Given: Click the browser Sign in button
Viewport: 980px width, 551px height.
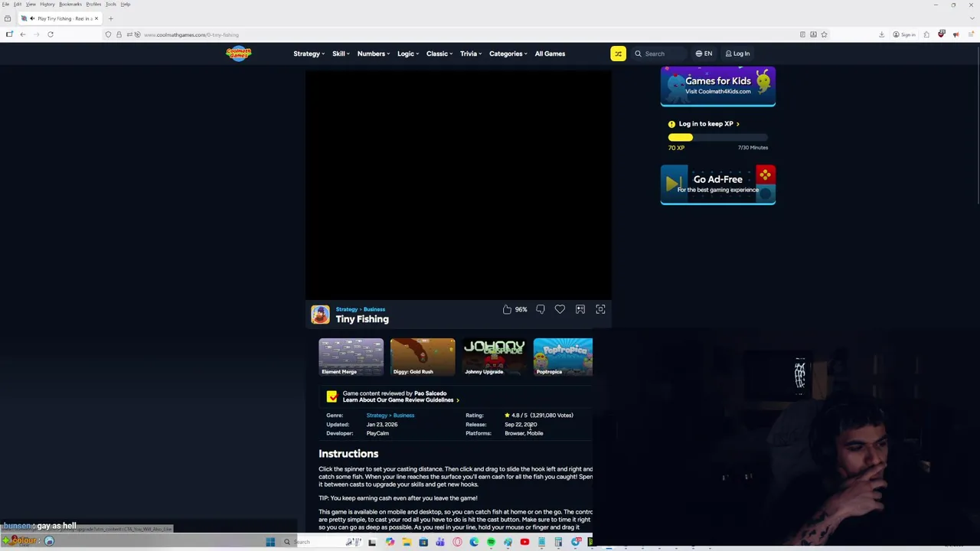Looking at the screenshot, I should pyautogui.click(x=904, y=34).
